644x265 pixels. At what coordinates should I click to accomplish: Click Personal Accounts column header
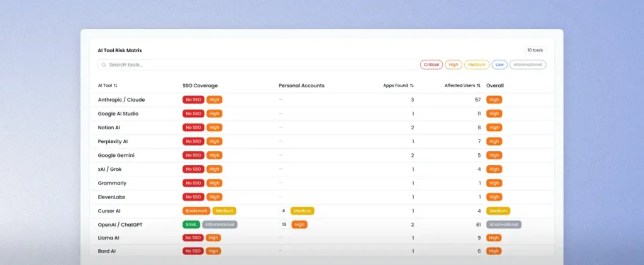pos(301,85)
